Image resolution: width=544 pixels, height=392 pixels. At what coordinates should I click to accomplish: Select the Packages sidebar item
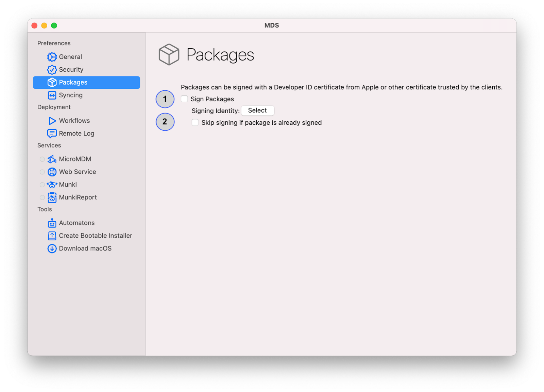86,82
